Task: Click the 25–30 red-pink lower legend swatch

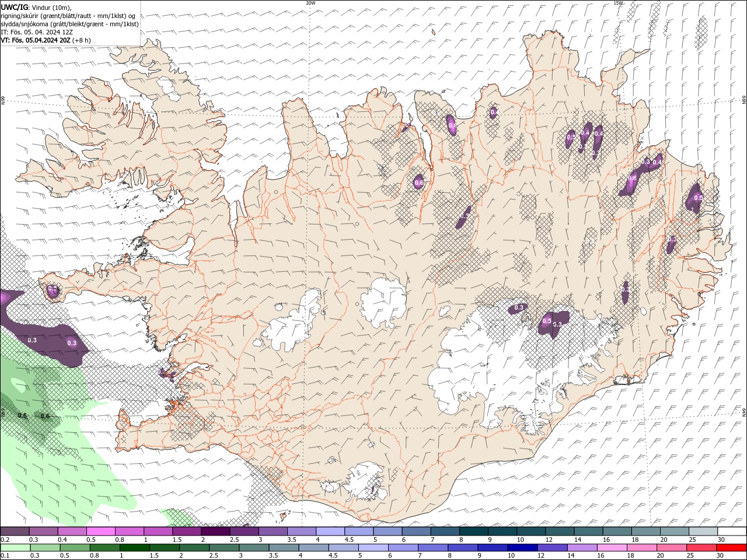Action: [701, 548]
